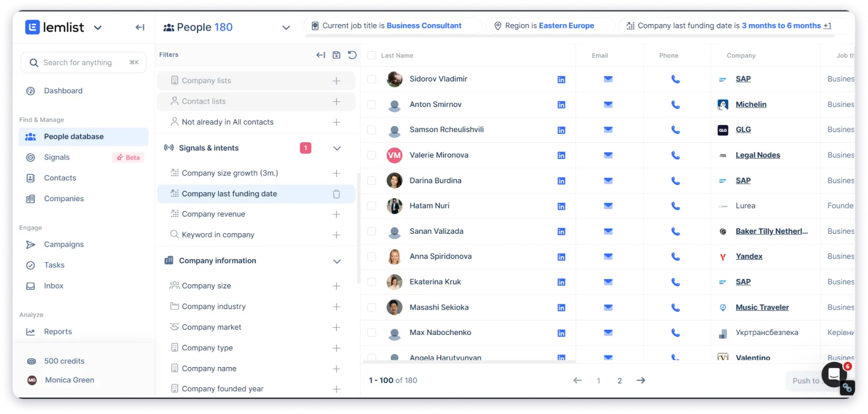Image resolution: width=868 pixels, height=414 pixels.
Task: Click phone icon for Ekaterina Kruk
Action: (676, 282)
